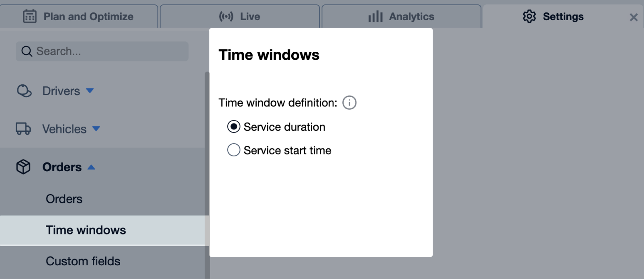This screenshot has width=644, height=279.
Task: Choose Service duration as the time window definition
Action: pyautogui.click(x=233, y=126)
